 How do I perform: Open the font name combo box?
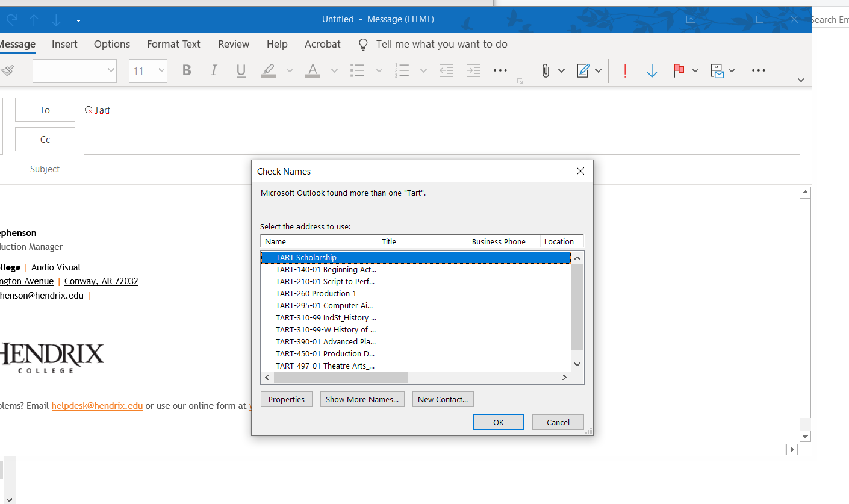pos(75,71)
